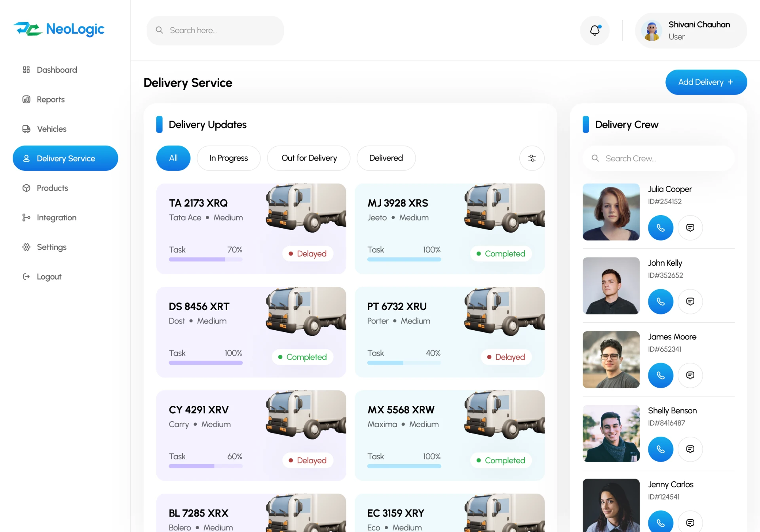The image size is (760, 532).
Task: Click the Search Crew input field
Action: point(658,158)
